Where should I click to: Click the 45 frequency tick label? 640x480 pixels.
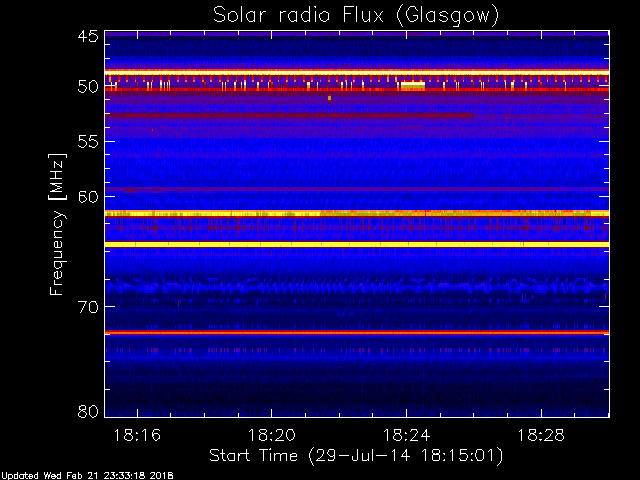point(88,37)
